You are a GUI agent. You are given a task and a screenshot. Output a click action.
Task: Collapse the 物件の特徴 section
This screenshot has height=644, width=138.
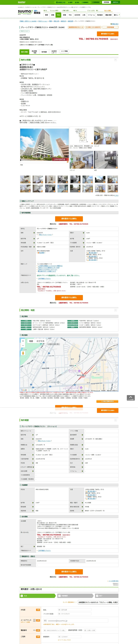coord(115,60)
